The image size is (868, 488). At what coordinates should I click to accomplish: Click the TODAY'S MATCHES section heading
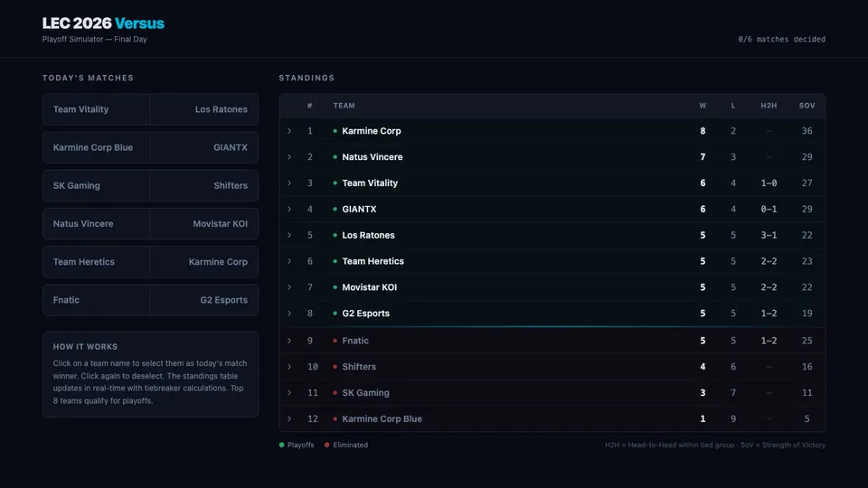88,78
